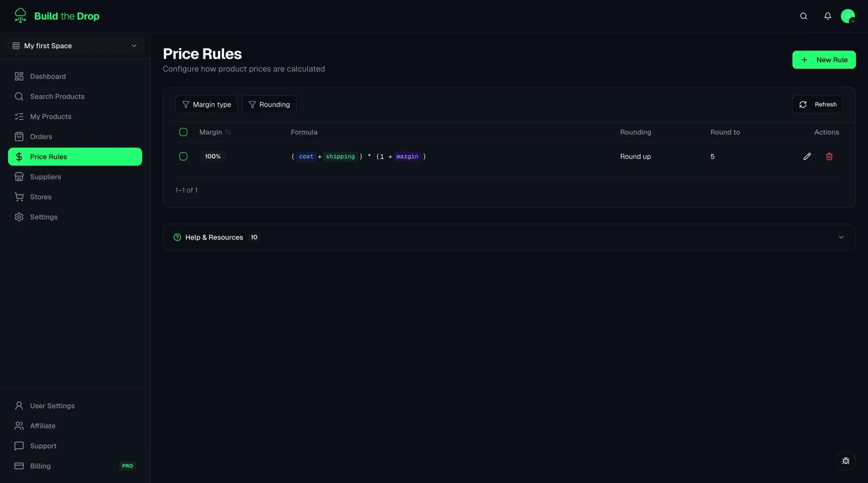Click the cost token in formula
868x483 pixels.
(x=307, y=157)
